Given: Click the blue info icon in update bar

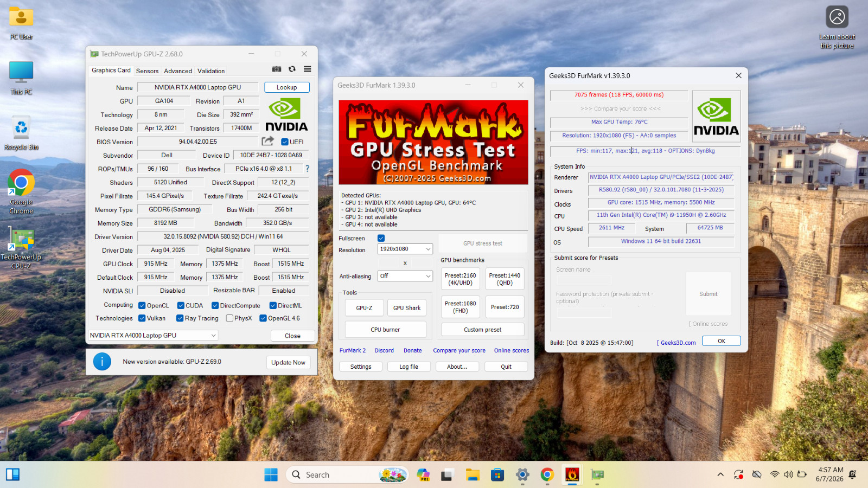Looking at the screenshot, I should point(102,361).
